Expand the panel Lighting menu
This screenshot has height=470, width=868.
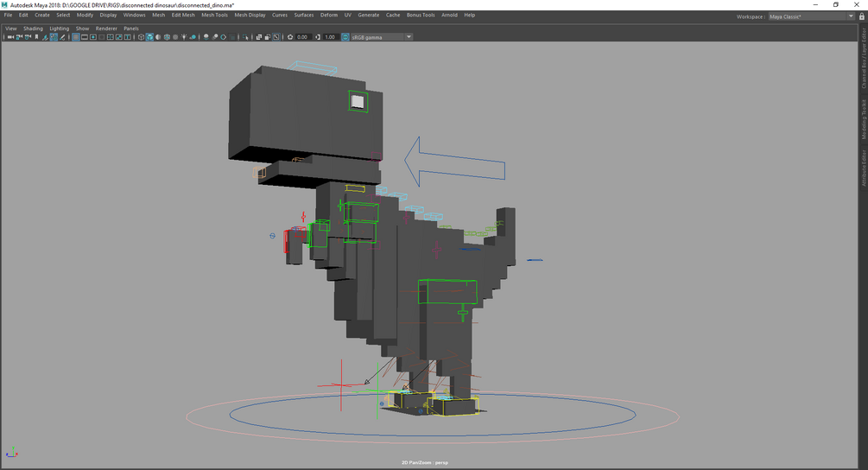(x=60, y=29)
